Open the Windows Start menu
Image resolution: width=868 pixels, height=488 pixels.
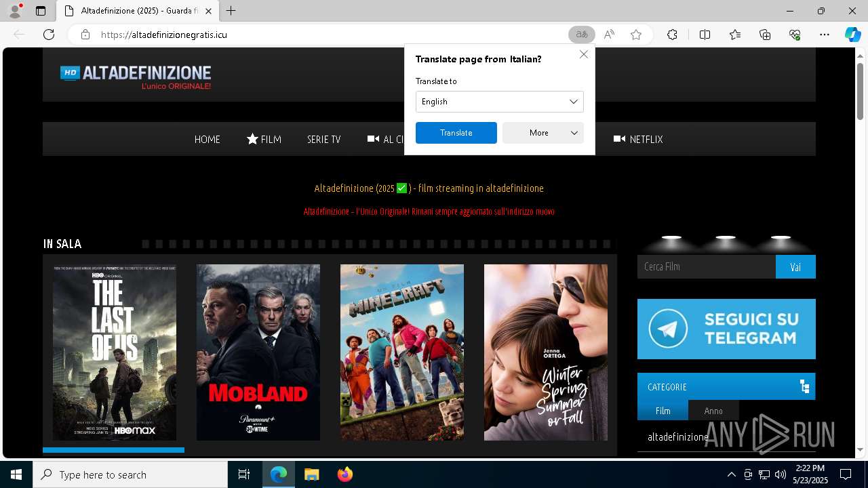(x=16, y=474)
